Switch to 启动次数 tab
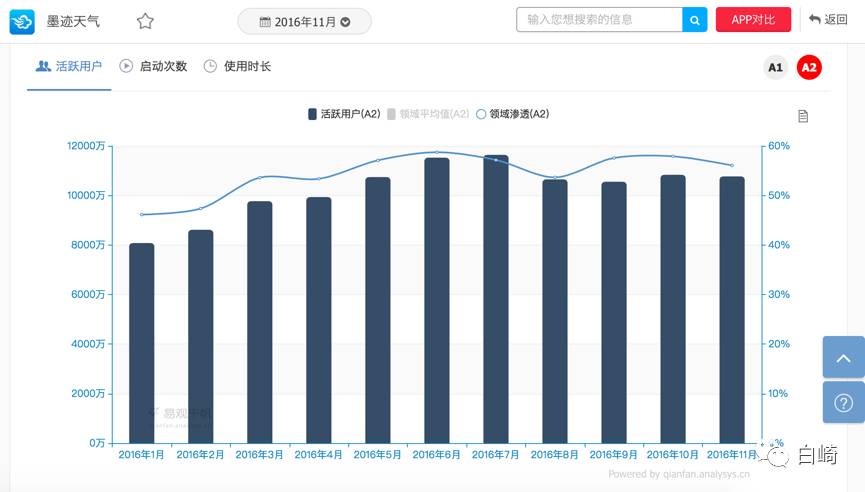Screen dimensions: 865x492 tap(153, 66)
